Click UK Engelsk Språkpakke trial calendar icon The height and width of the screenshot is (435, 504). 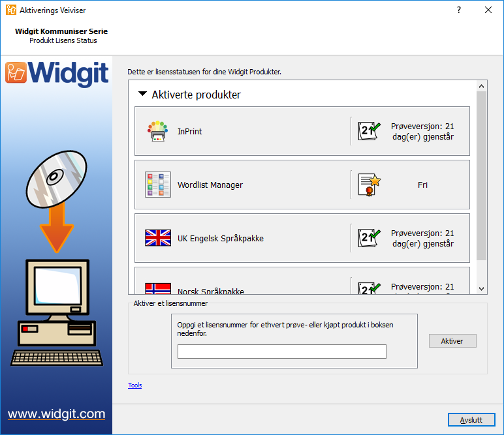tap(369, 238)
